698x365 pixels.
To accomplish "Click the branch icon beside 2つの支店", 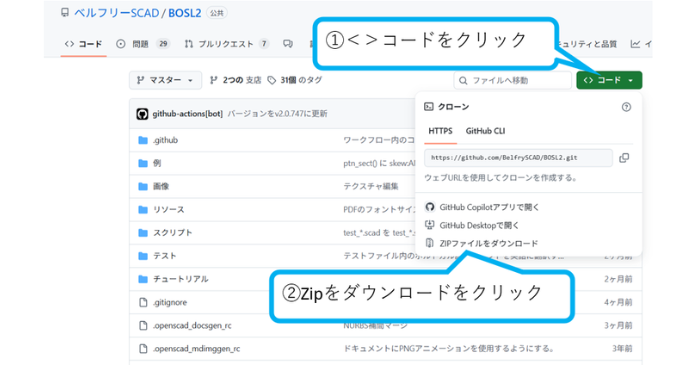I will click(214, 80).
